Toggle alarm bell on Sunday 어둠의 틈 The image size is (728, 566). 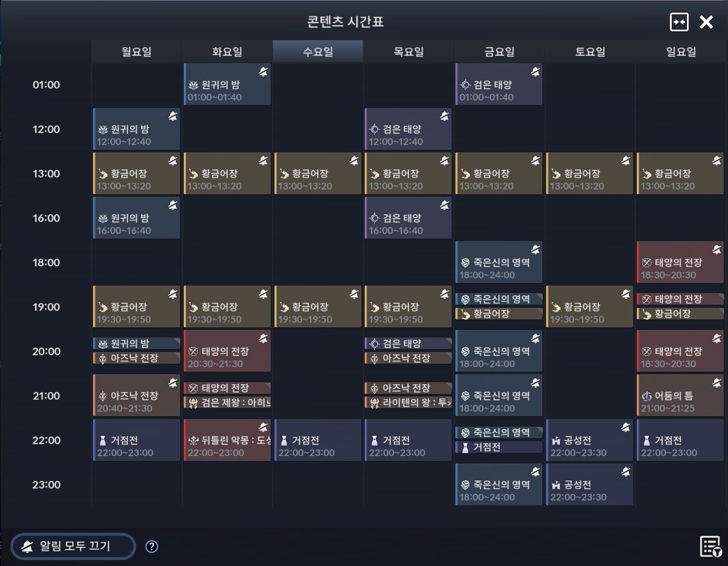pyautogui.click(x=717, y=383)
